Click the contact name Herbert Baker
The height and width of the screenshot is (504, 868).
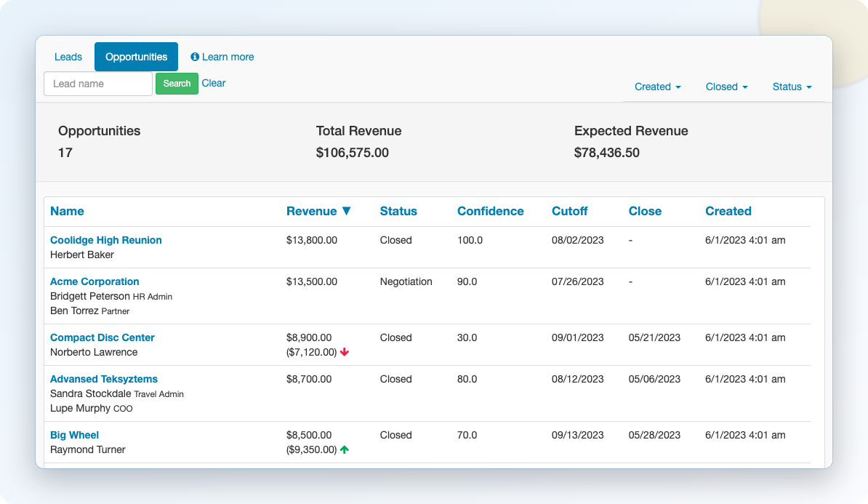(82, 255)
